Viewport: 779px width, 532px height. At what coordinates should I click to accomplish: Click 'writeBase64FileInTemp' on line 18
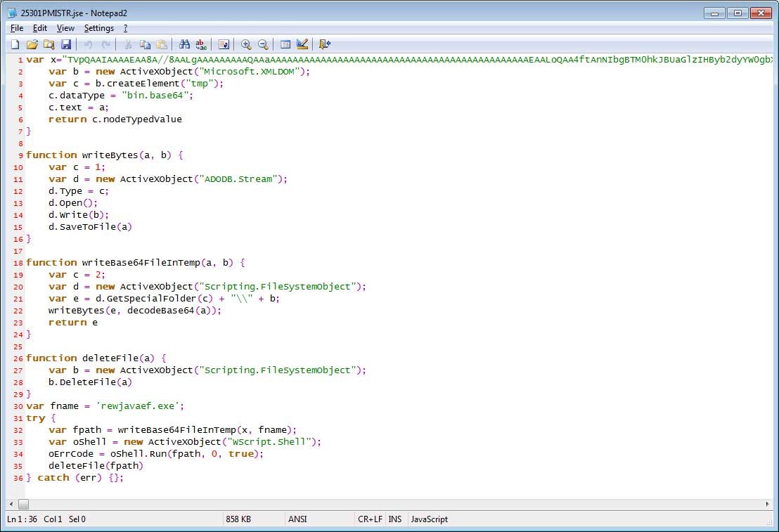tap(141, 262)
